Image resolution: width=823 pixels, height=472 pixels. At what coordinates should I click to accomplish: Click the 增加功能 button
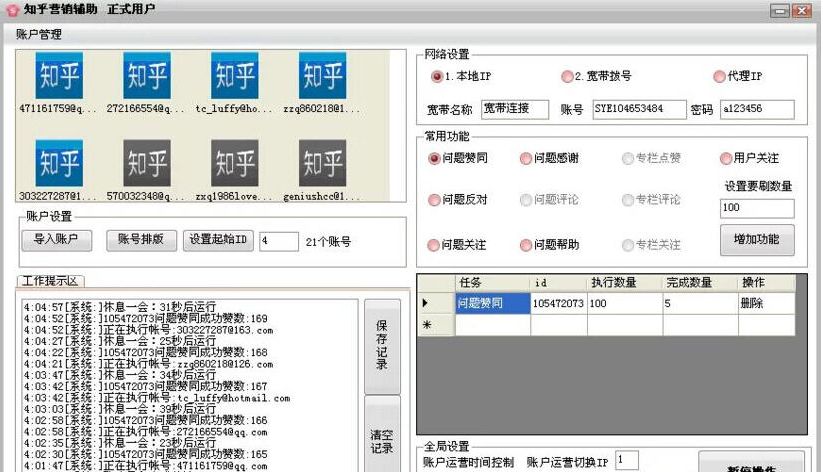coord(757,240)
